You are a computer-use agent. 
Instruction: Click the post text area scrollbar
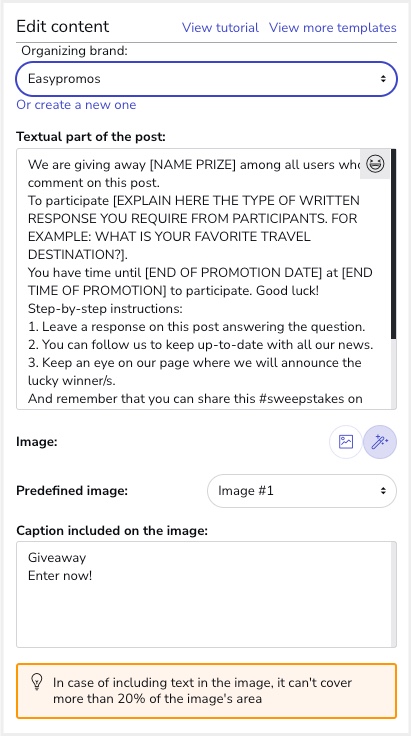click(x=394, y=279)
